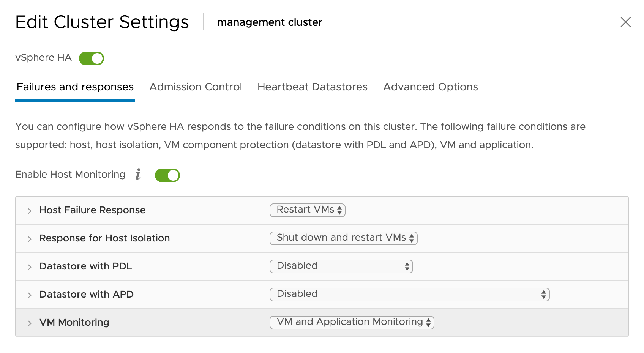Expand the Response for Host Isolation section
Screen dimensions: 644x353
click(x=29, y=238)
